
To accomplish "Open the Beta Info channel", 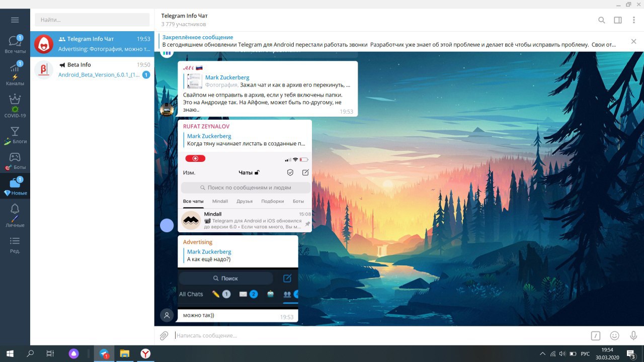I will tap(92, 70).
